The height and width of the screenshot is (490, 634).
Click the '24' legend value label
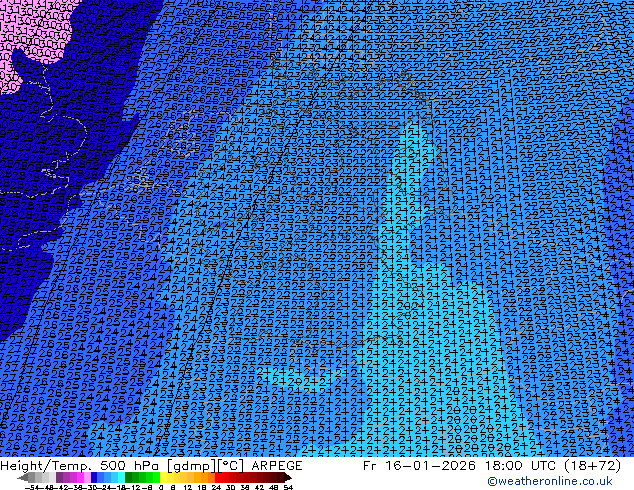(216, 488)
